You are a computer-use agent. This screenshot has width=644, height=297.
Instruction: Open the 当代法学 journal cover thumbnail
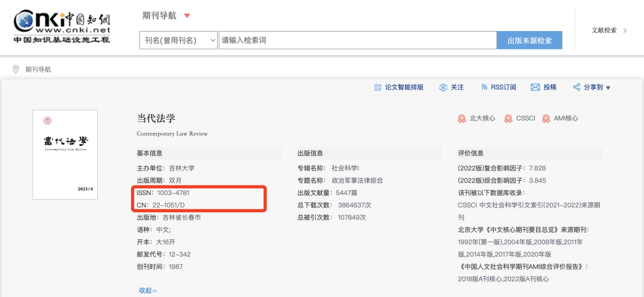pos(65,154)
